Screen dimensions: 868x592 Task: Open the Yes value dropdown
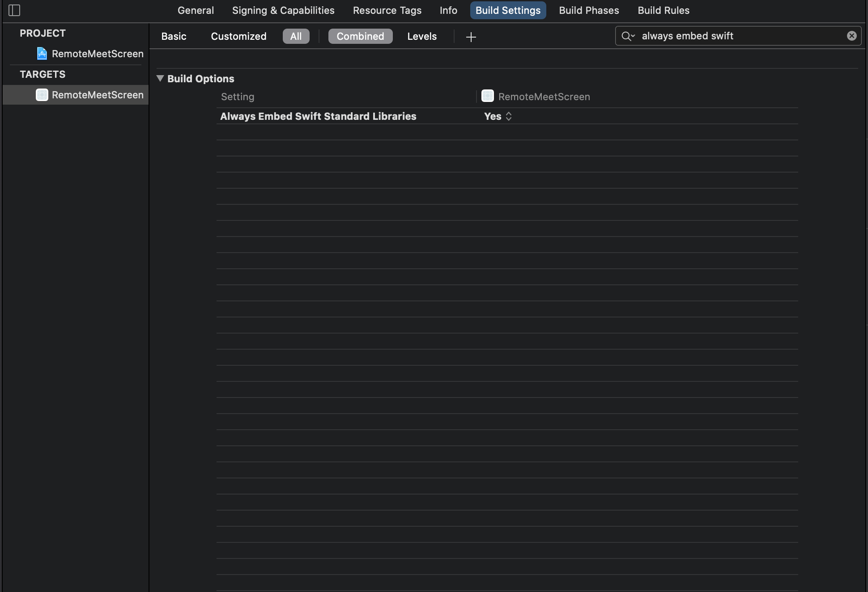(x=498, y=116)
